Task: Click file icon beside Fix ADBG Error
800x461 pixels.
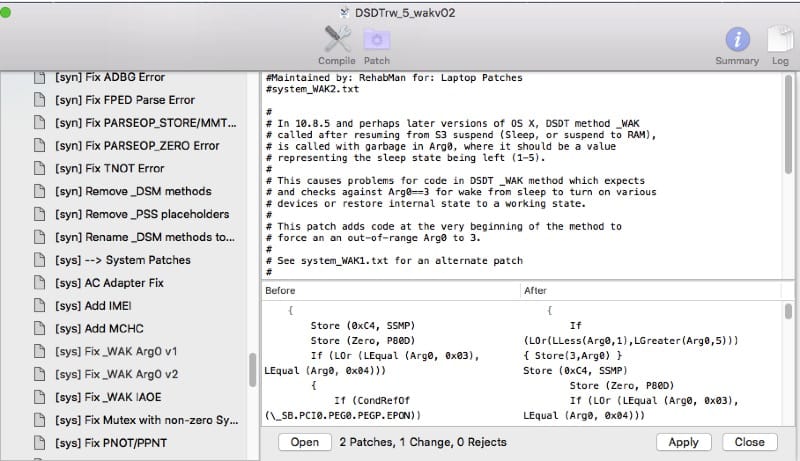Action: tap(40, 77)
